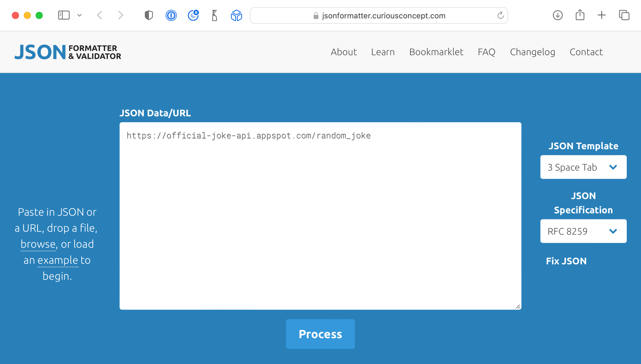The image size is (641, 364).
Task: Click the 1Password extension icon
Action: (171, 15)
